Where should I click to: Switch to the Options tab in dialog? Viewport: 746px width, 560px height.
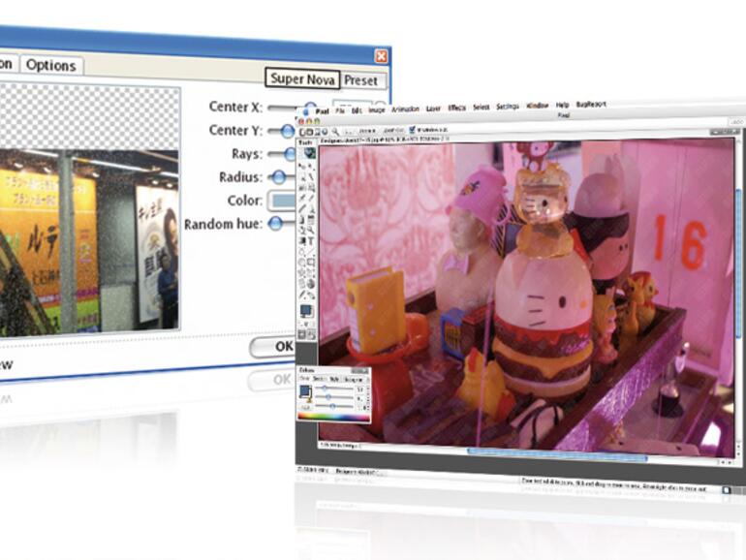tap(51, 65)
